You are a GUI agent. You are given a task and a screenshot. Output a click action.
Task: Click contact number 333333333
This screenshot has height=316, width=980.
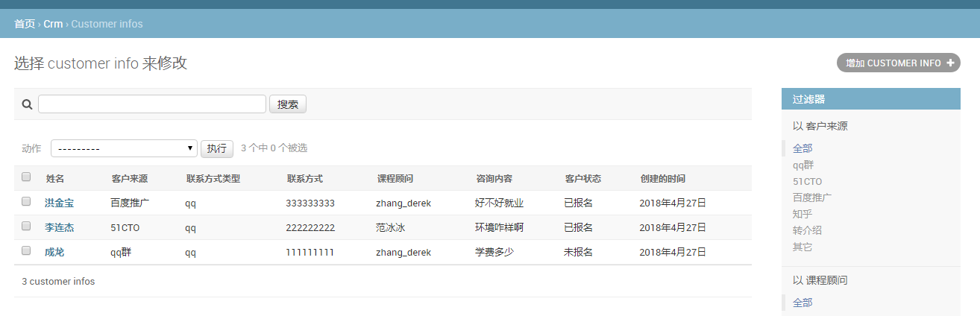[x=310, y=203]
